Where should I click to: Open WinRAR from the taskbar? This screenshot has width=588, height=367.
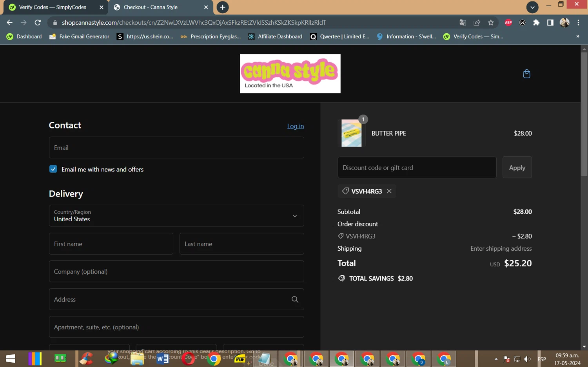coord(35,358)
